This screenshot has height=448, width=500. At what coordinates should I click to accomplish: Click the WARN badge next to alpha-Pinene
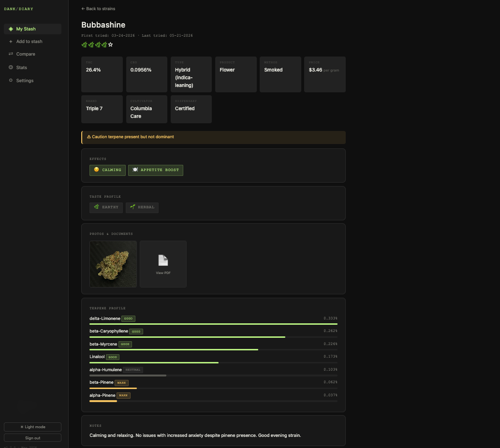point(123,395)
